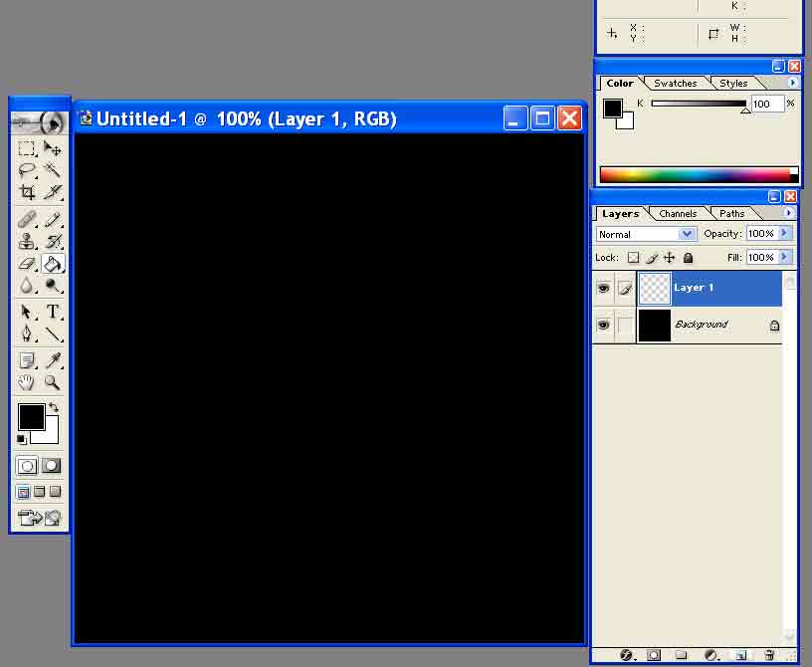Switch to the Channels tab
This screenshot has width=812, height=667.
coord(678,213)
